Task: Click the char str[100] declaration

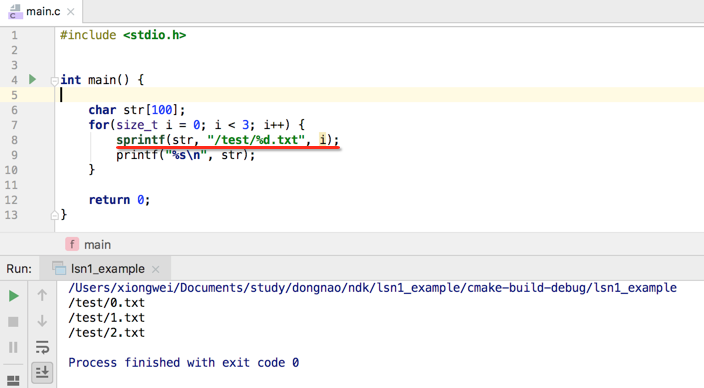Action: coord(136,110)
